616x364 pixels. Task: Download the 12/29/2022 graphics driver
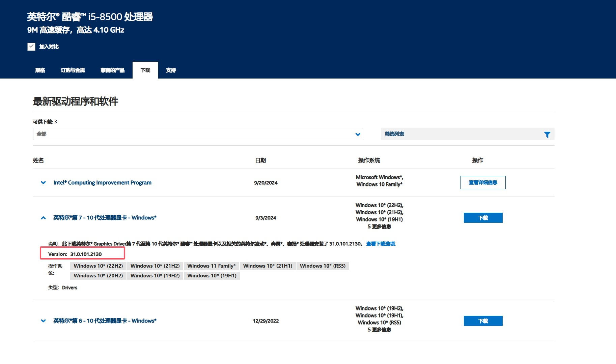point(483,321)
